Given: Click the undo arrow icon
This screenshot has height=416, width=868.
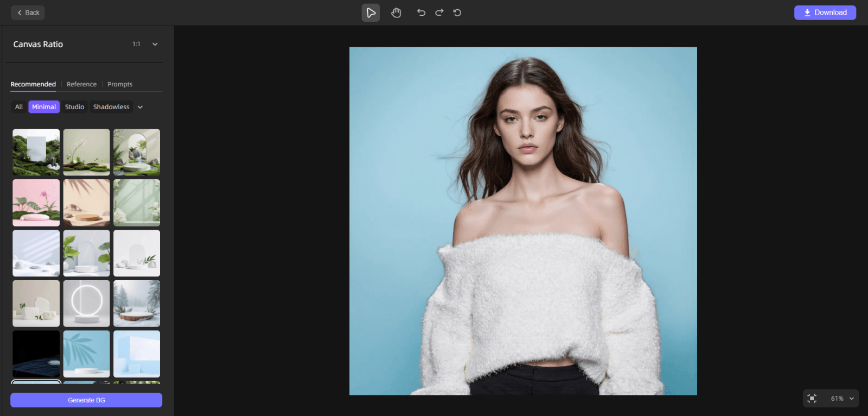Looking at the screenshot, I should [x=421, y=12].
